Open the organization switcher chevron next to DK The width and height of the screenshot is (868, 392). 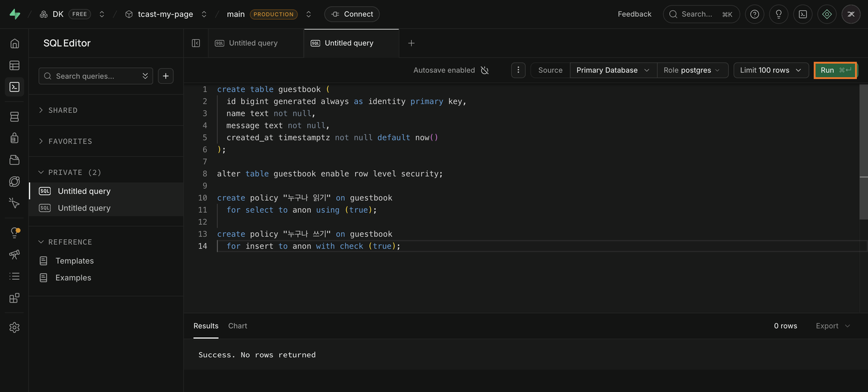tap(102, 14)
